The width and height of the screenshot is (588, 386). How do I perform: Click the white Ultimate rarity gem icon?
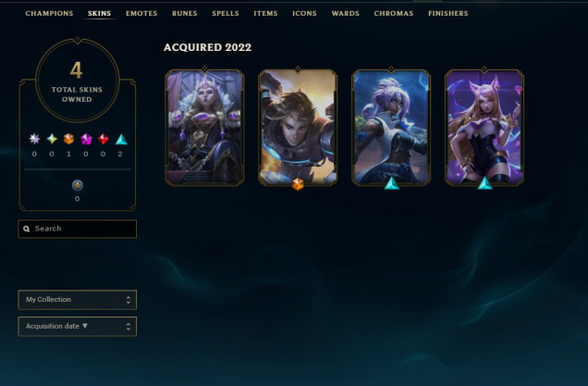click(x=34, y=139)
